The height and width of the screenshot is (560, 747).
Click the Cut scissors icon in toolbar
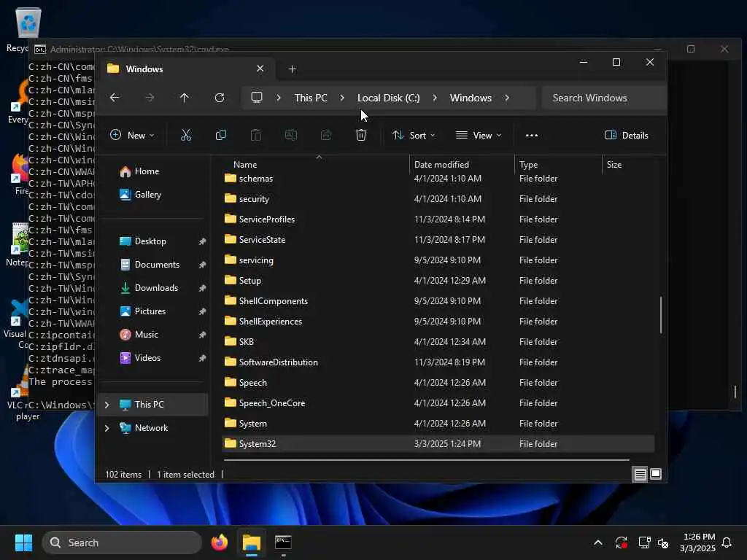click(x=186, y=135)
